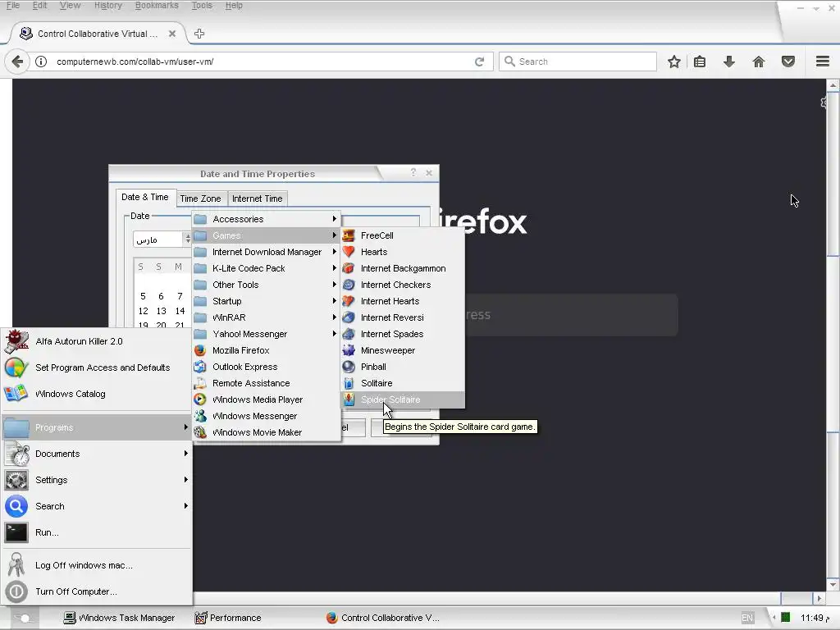Expand K-Lite Codec Pack submenu
The image size is (840, 630).
[267, 268]
